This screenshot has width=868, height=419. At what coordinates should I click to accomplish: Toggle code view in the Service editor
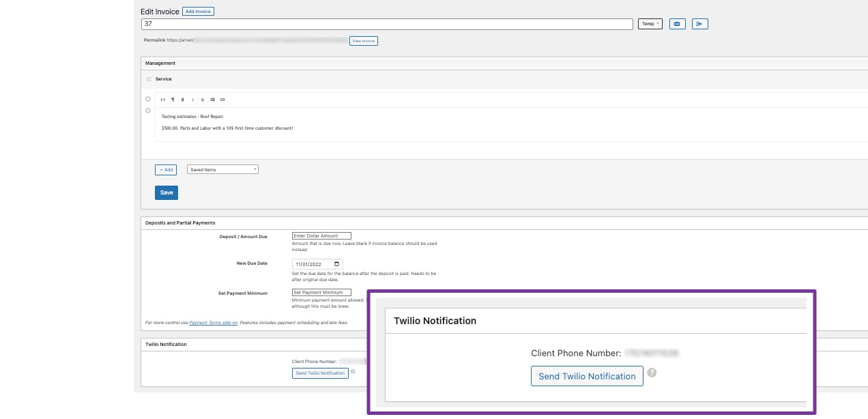coord(163,100)
